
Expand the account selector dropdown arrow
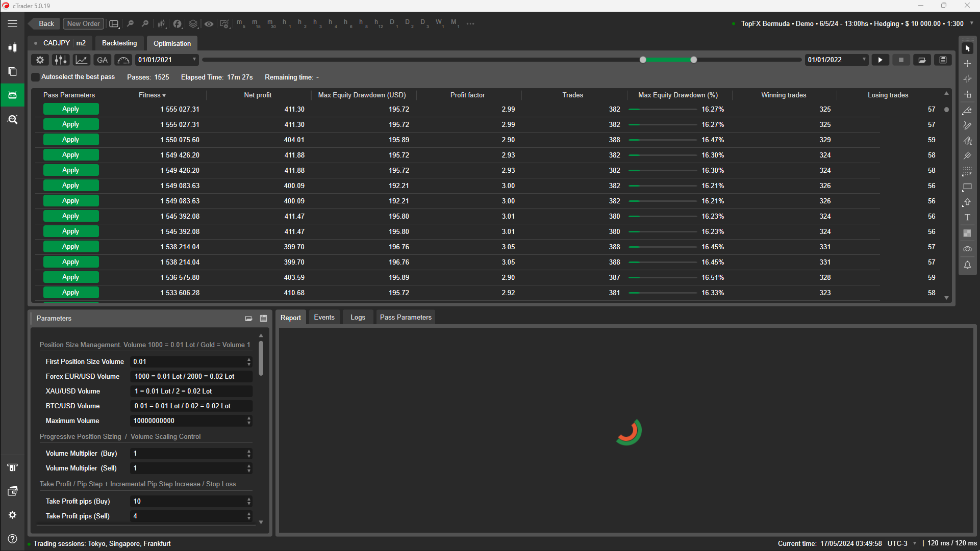tap(971, 23)
